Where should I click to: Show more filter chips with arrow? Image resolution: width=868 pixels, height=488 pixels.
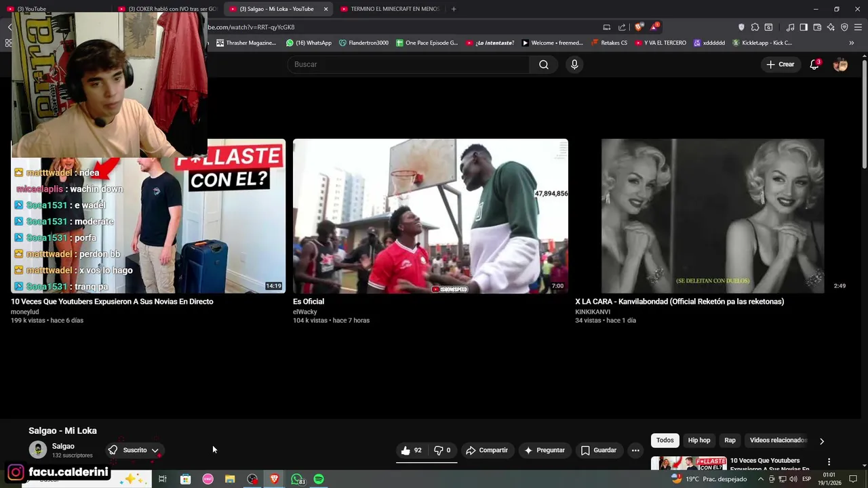pos(822,441)
